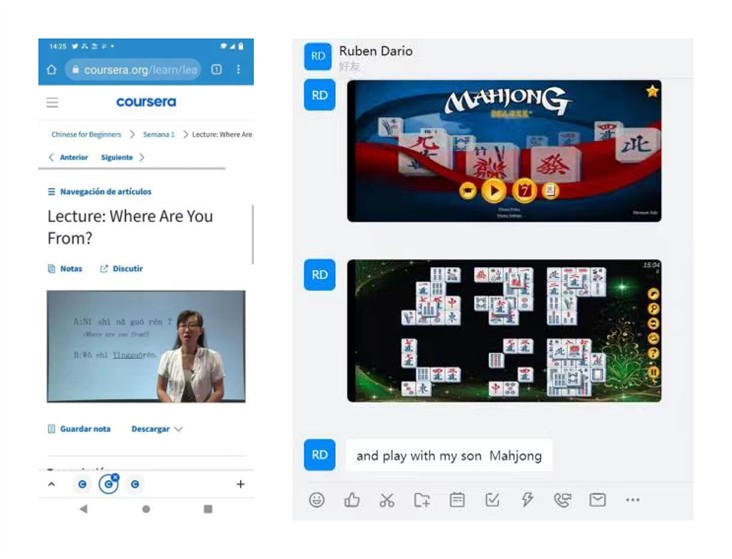Click the pause button in Mahjong board
The height and width of the screenshot is (559, 732).
pyautogui.click(x=653, y=372)
